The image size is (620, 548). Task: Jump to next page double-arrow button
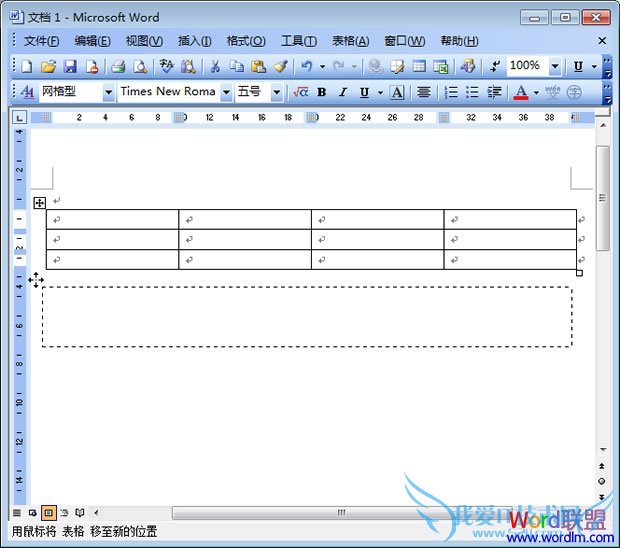(602, 497)
